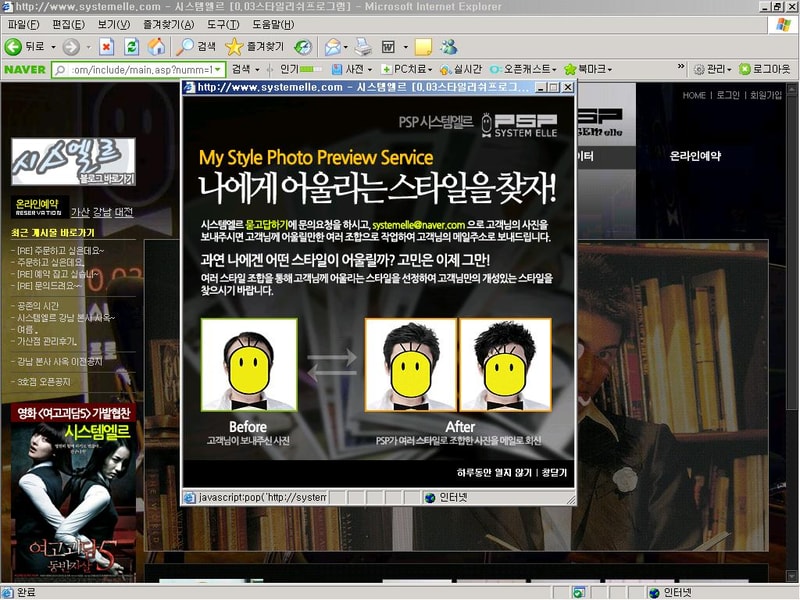Click 묻고답하기 link in popup text
This screenshot has width=800, height=600.
(x=266, y=225)
